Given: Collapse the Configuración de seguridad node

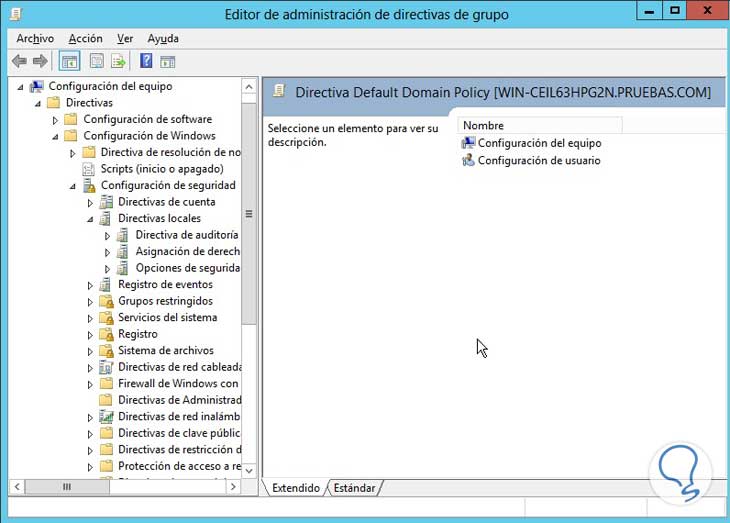Looking at the screenshot, I should 73,186.
